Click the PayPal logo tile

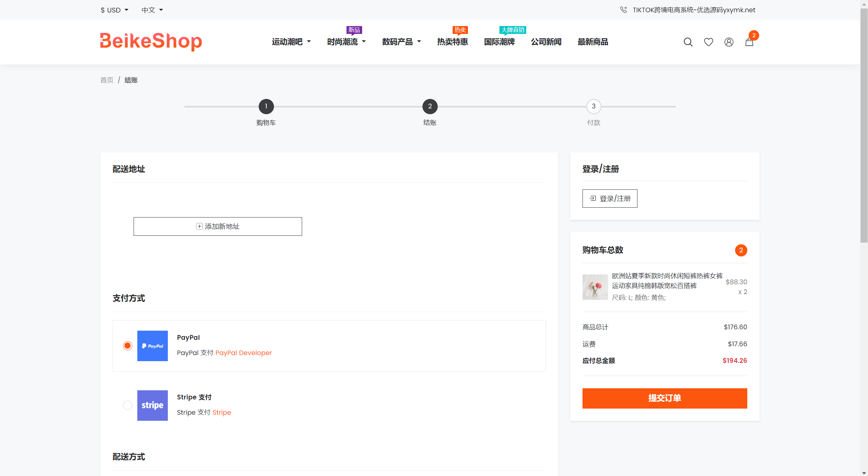point(153,346)
